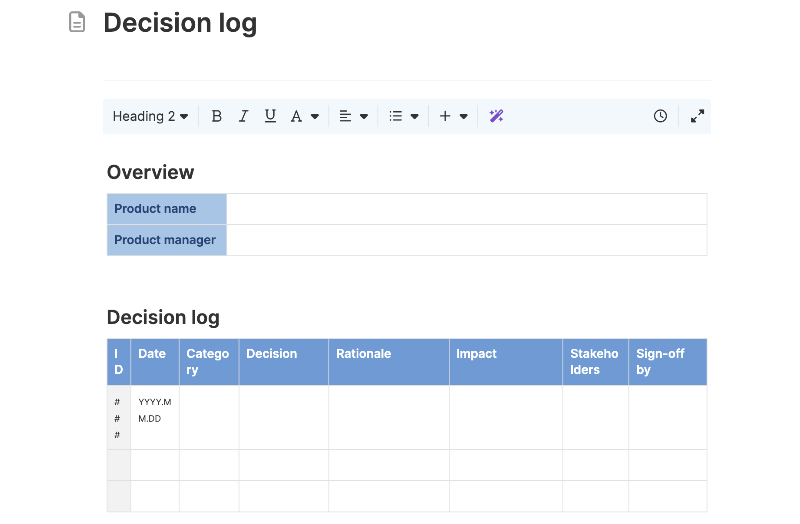Expand the list options arrow
The width and height of the screenshot is (800, 524).
414,116
